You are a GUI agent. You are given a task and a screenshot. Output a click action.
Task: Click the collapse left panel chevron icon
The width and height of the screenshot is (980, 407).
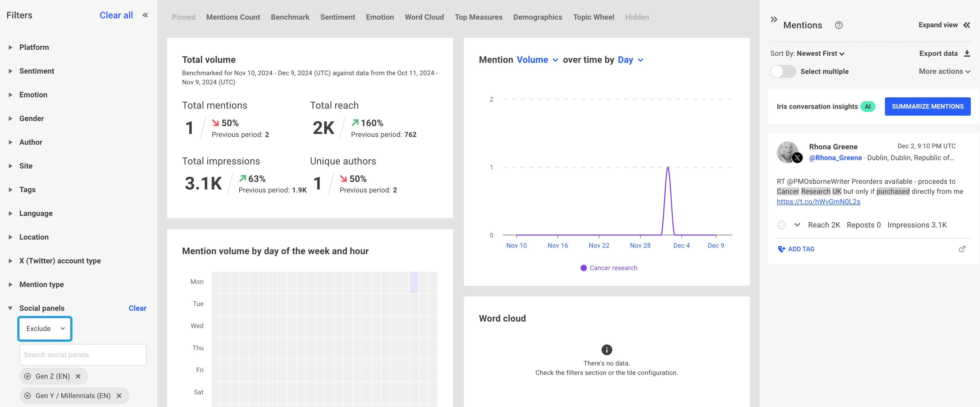coord(145,16)
